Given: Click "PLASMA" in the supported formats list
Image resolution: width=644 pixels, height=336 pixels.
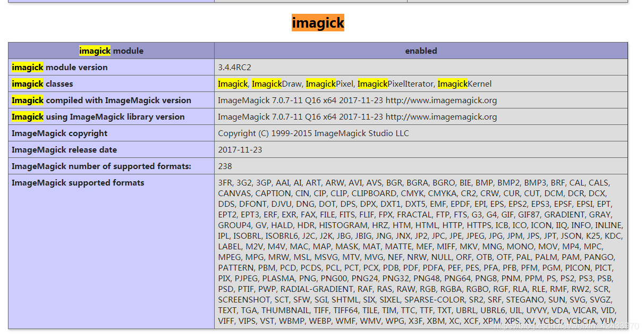Looking at the screenshot, I should (278, 279).
